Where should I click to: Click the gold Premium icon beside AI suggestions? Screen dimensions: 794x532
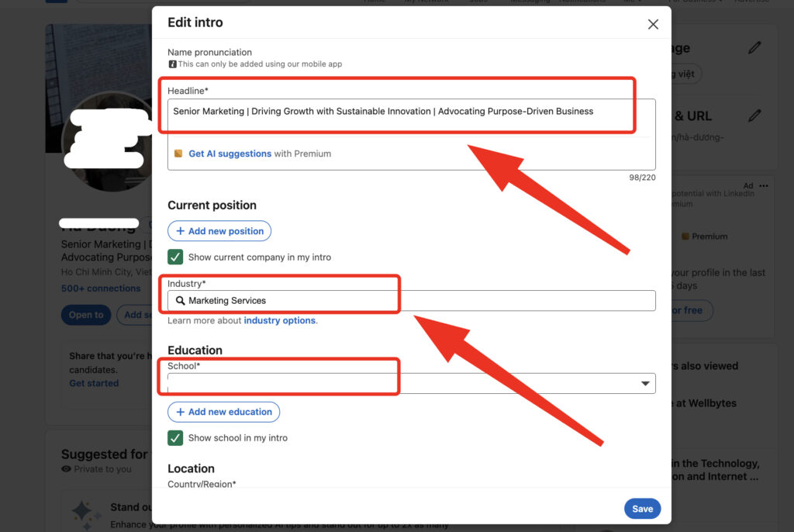pyautogui.click(x=178, y=154)
